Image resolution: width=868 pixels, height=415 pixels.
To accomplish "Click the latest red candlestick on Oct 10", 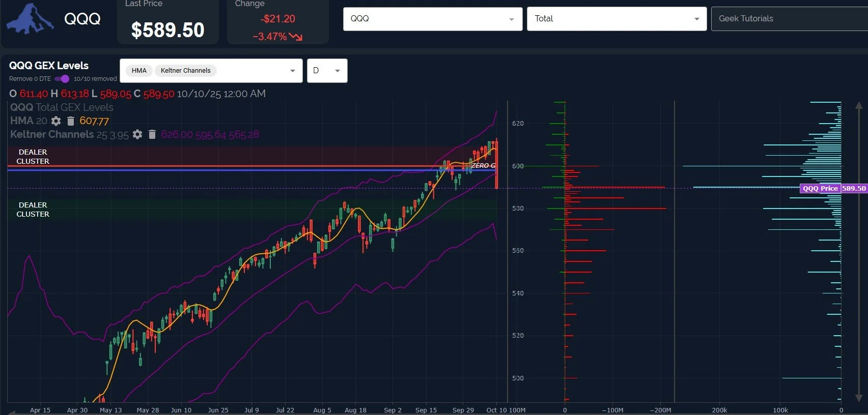I will pyautogui.click(x=496, y=164).
